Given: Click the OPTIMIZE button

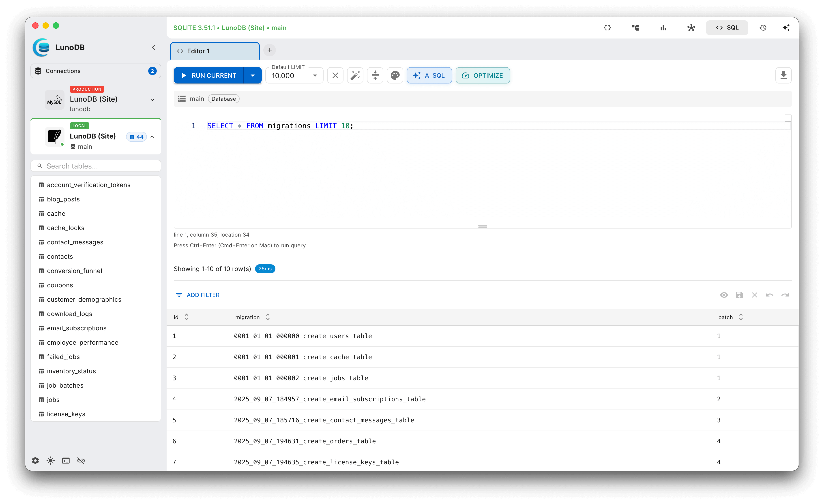Looking at the screenshot, I should [x=483, y=76].
